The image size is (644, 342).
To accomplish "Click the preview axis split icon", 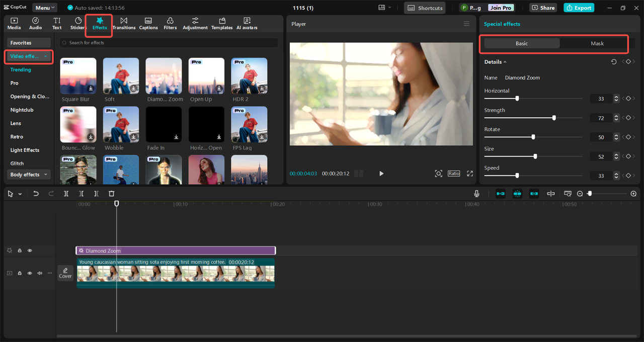I will tap(551, 194).
